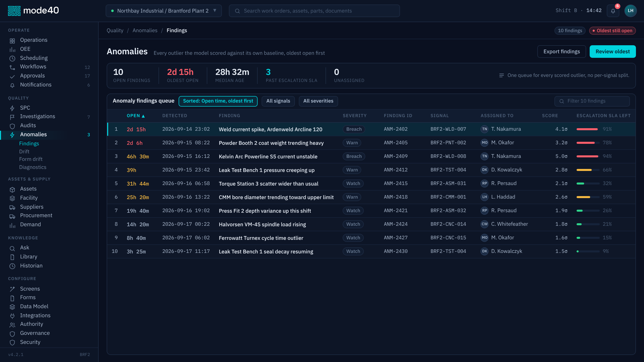Image resolution: width=644 pixels, height=362 pixels.
Task: Open the notifications bell in the header
Action: (613, 11)
